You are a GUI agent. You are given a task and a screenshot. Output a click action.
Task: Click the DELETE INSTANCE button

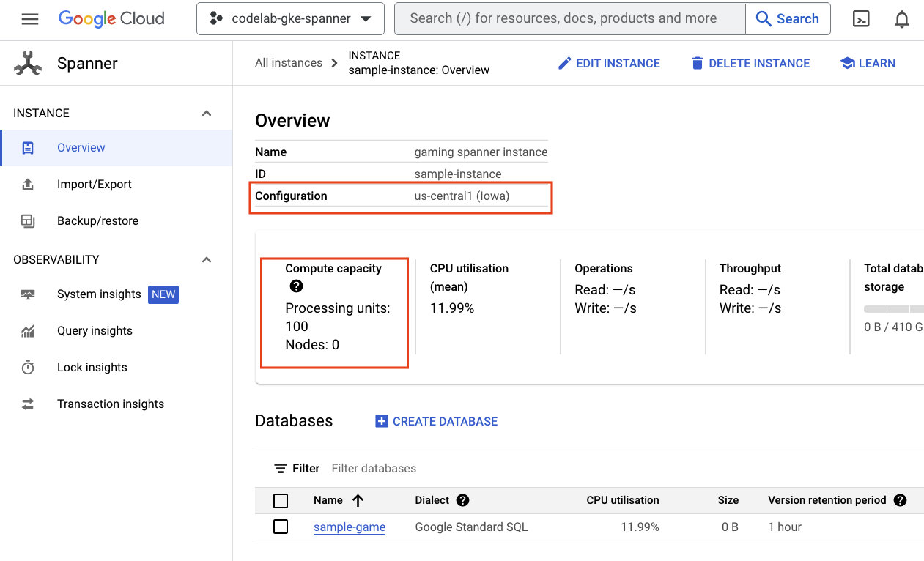pos(750,64)
